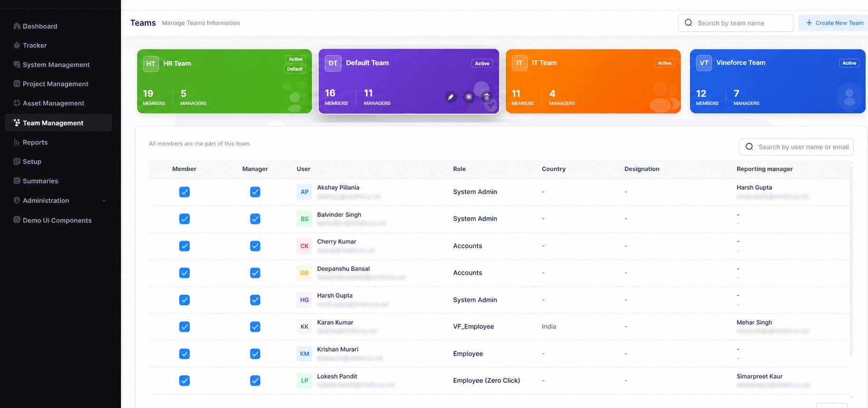Image resolution: width=868 pixels, height=408 pixels.
Task: Click VF_Employee role cell
Action: pyautogui.click(x=473, y=326)
